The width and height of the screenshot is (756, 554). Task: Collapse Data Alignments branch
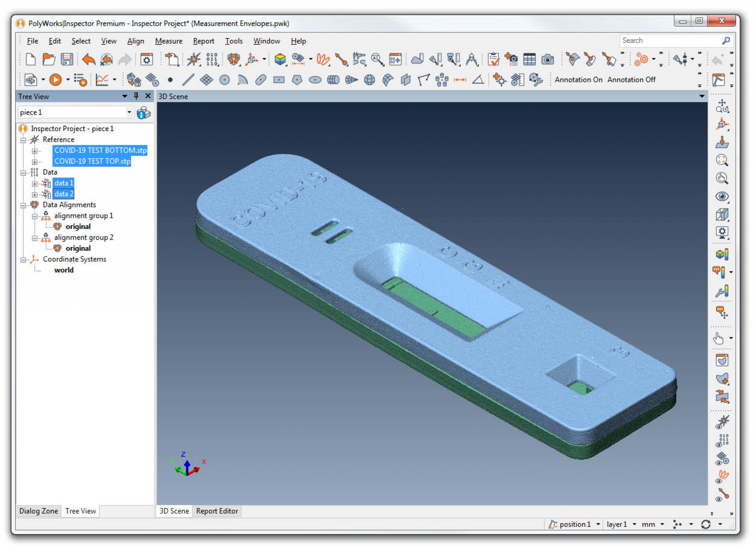click(x=23, y=205)
